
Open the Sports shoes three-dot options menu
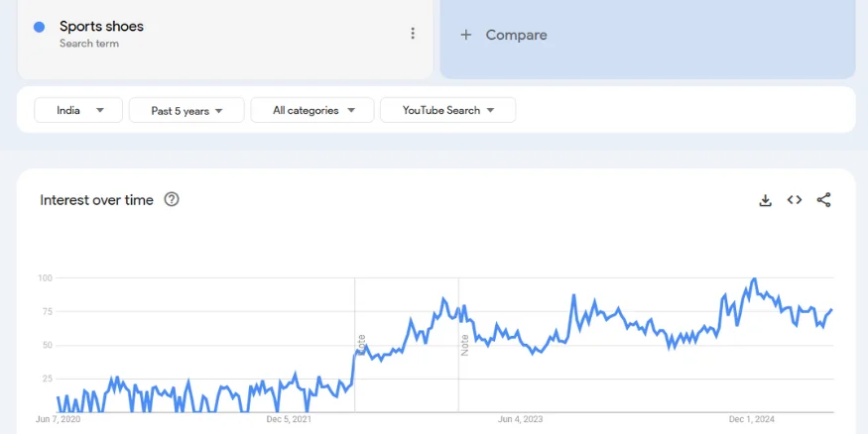tap(413, 34)
